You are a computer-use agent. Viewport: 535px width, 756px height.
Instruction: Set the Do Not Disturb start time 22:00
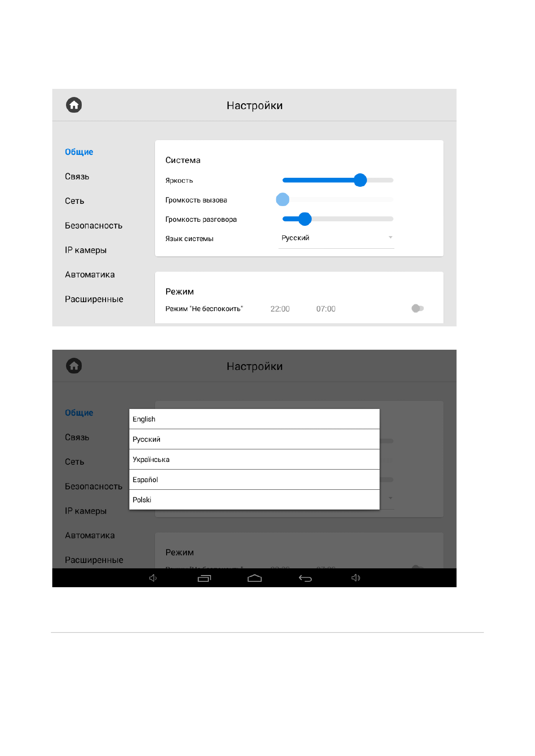click(280, 309)
